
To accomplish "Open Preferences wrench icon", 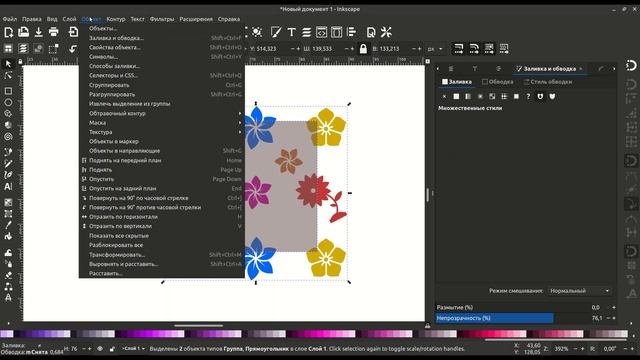I will tap(386, 32).
